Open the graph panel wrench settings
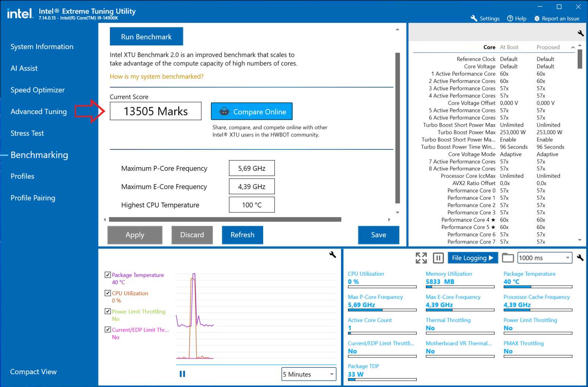588x387 pixels. click(333, 254)
